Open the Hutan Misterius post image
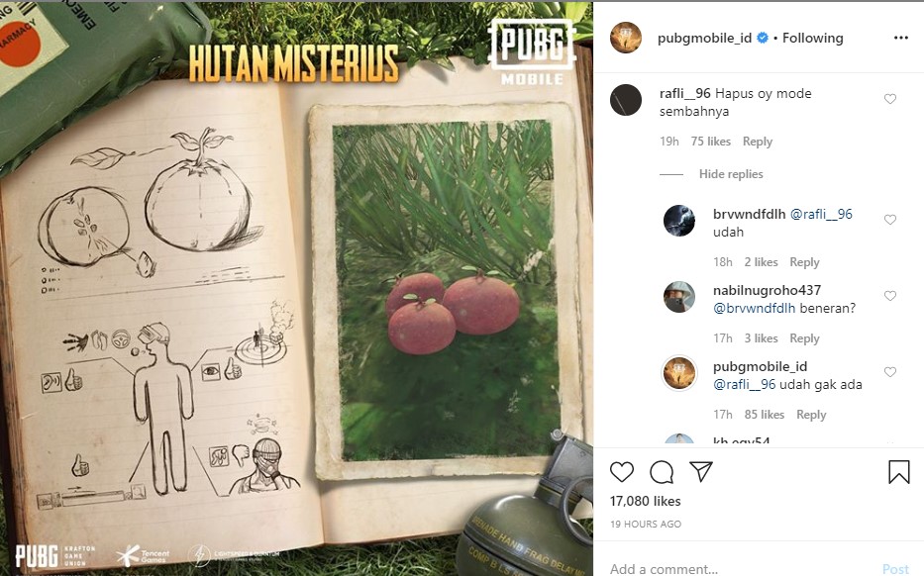The height and width of the screenshot is (576, 924). click(x=296, y=289)
